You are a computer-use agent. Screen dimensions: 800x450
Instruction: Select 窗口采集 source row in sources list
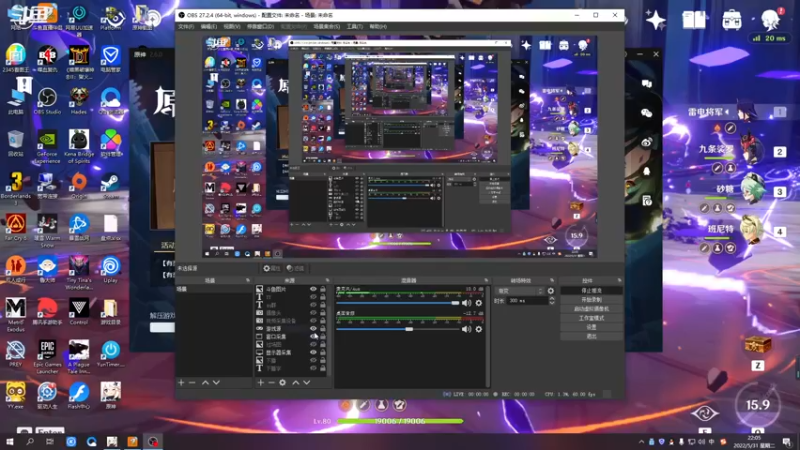[x=291, y=337]
